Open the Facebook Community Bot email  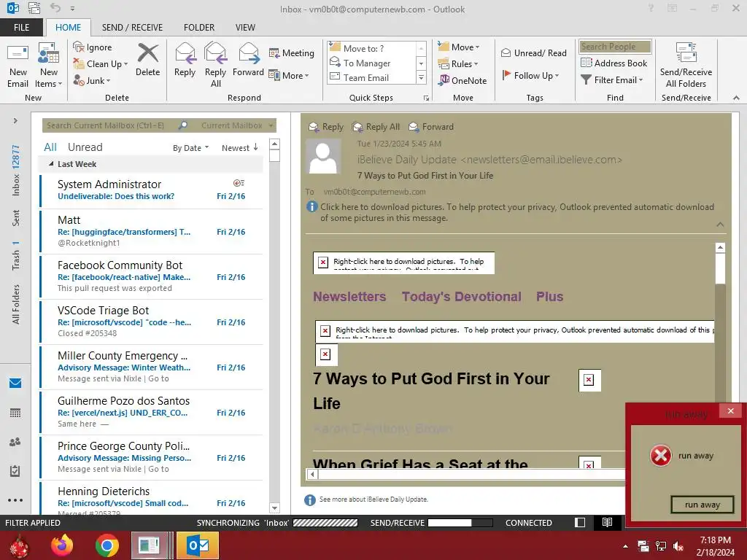click(152, 276)
